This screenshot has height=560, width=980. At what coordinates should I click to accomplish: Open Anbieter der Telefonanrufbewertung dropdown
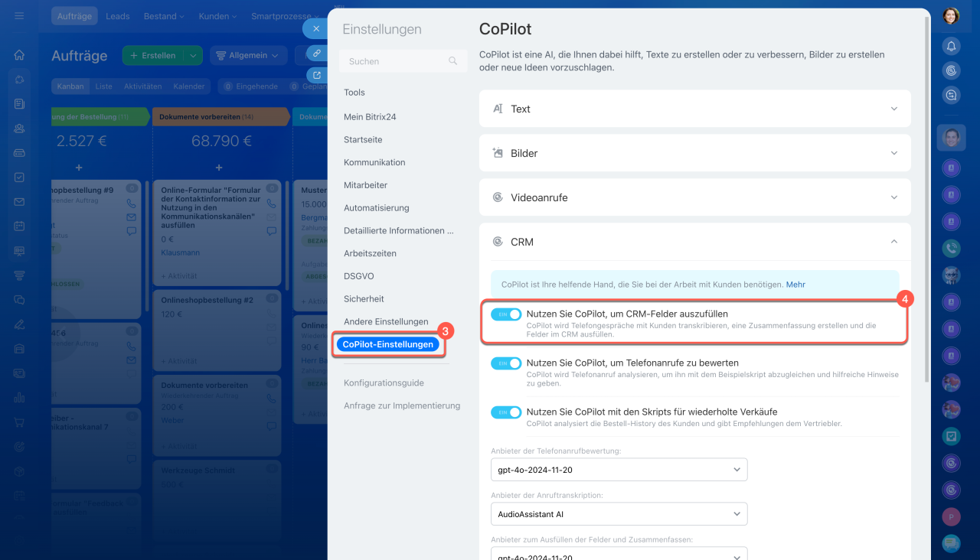619,470
